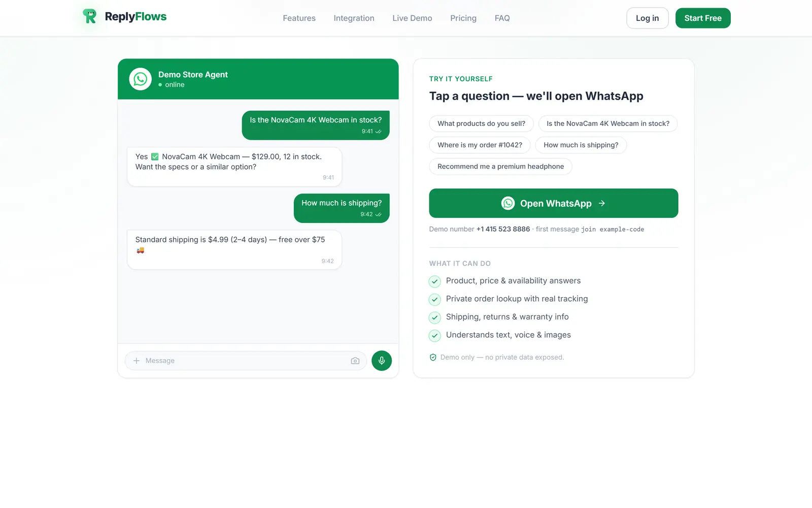Screen dimensions: 812x508
Task: Click the Start Free button
Action: (x=703, y=18)
